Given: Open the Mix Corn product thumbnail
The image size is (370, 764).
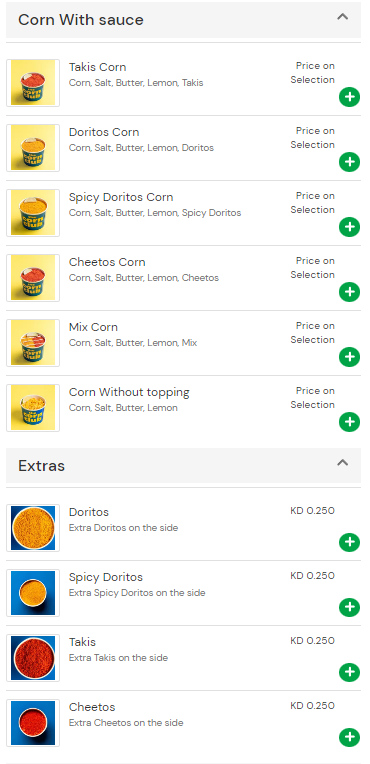Looking at the screenshot, I should coord(33,343).
